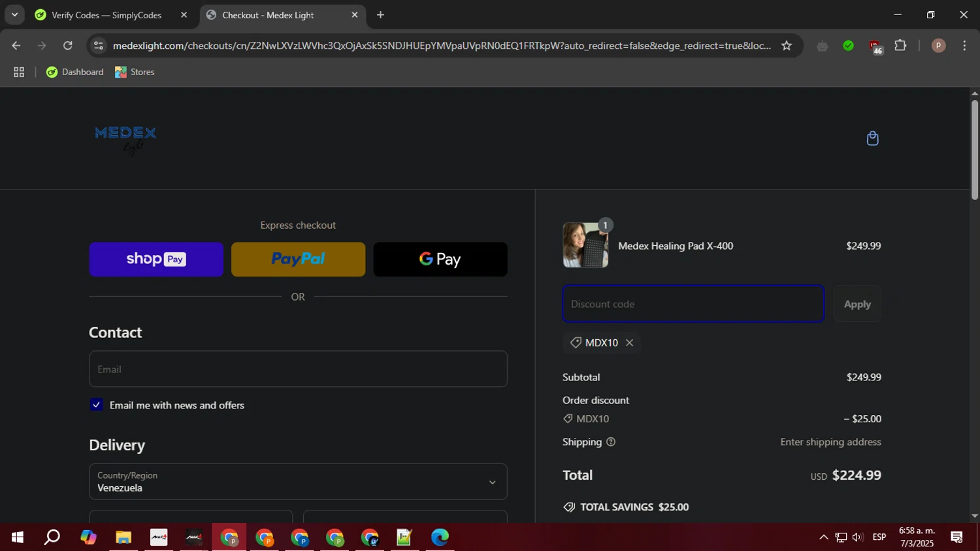The image size is (980, 551).
Task: Click the Medex Light logo
Action: coord(125,140)
